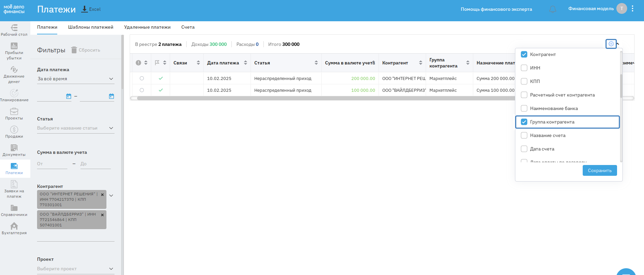Remove ООО "ВАЙЛДБЕРРИЗ" filter chip
Viewport: 644px width, 275px height.
click(x=102, y=215)
